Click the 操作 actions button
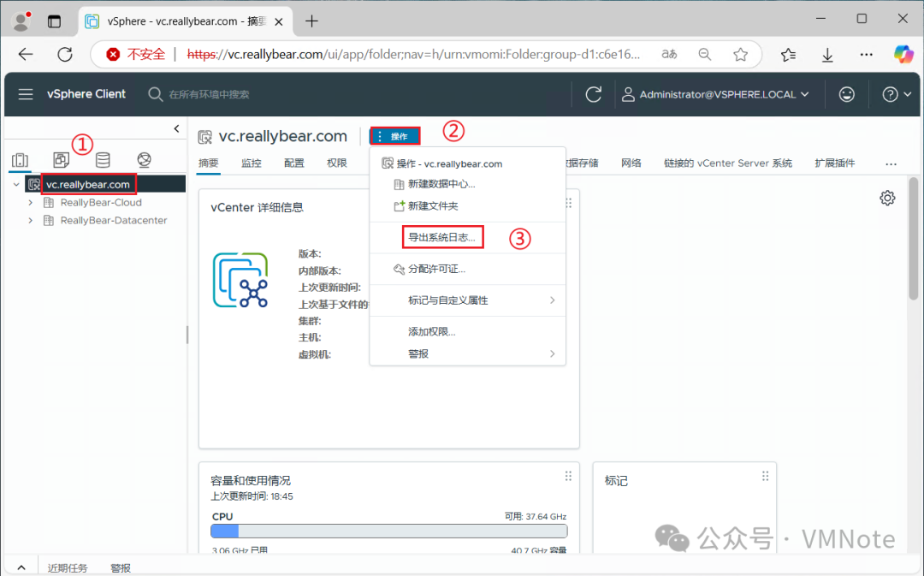Screen dimensions: 924x576 (x=394, y=136)
